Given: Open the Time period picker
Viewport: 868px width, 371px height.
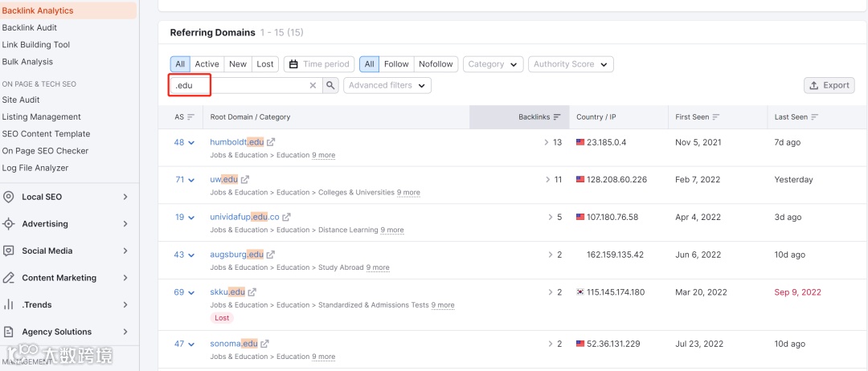Looking at the screenshot, I should click(x=319, y=64).
